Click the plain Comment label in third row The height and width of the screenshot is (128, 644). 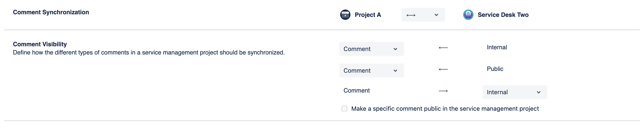356,90
